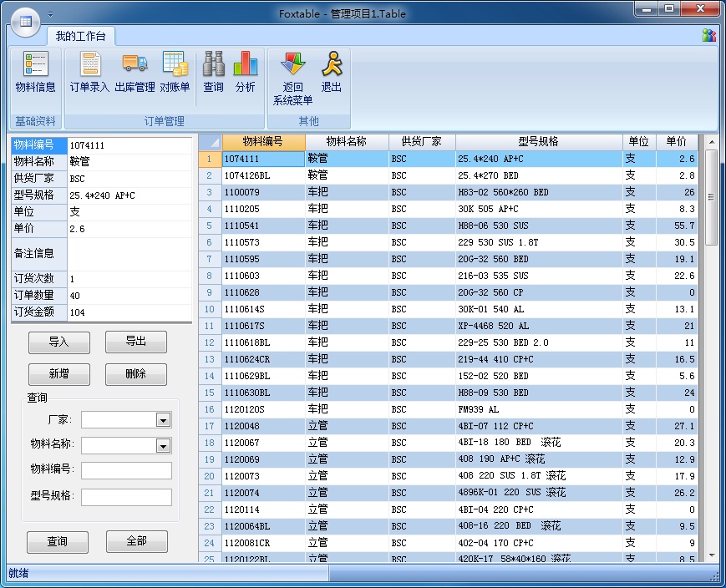Click cell 1120048 in the table

click(263, 426)
